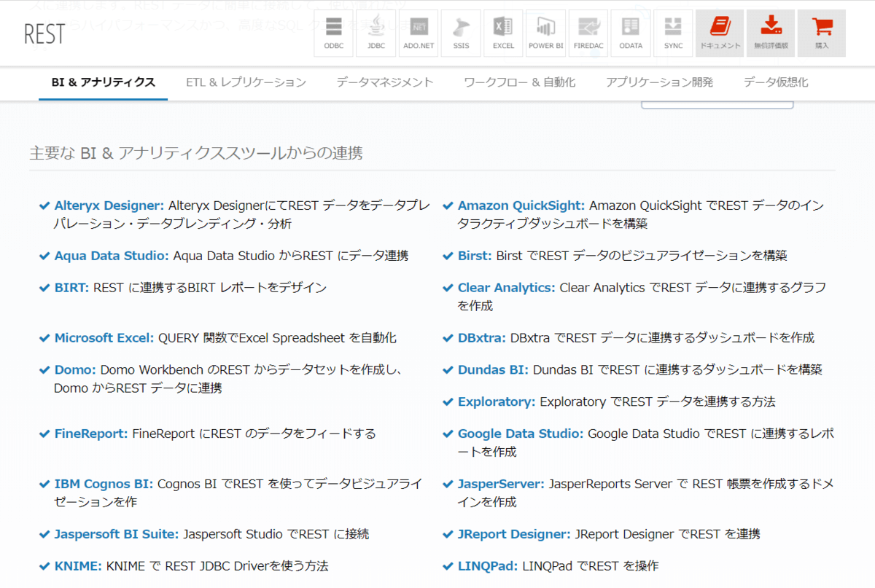875x588 pixels.
Task: Click the search box below the tabs
Action: 716,105
